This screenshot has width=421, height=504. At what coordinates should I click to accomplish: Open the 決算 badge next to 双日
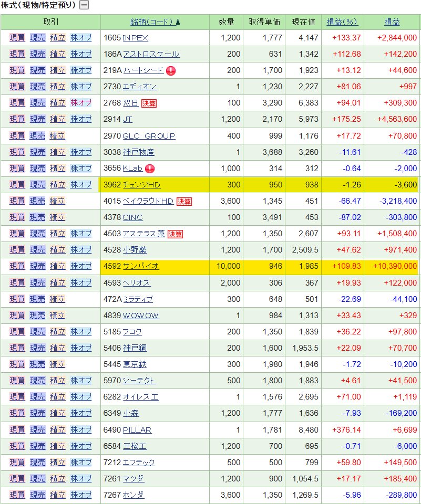[149, 103]
